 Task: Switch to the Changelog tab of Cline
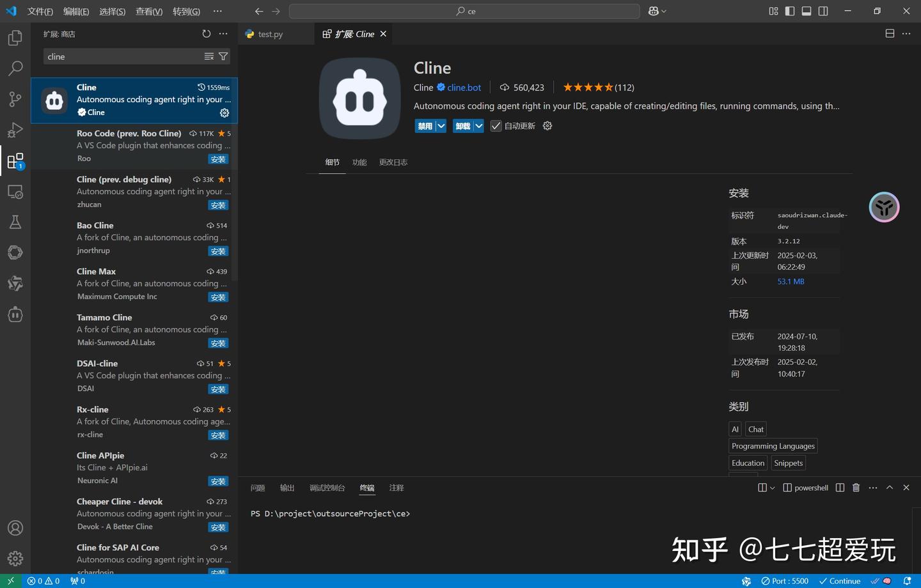tap(393, 162)
